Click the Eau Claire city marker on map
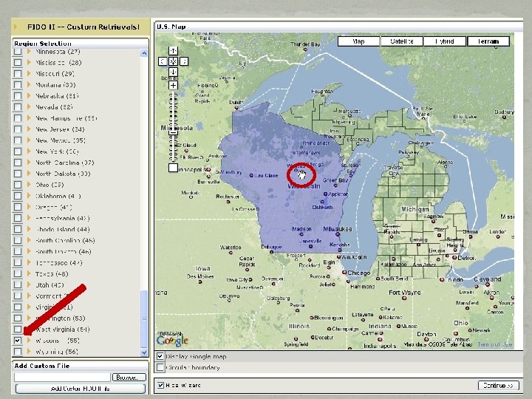Viewport: 532px width, 399px height. pos(251,175)
